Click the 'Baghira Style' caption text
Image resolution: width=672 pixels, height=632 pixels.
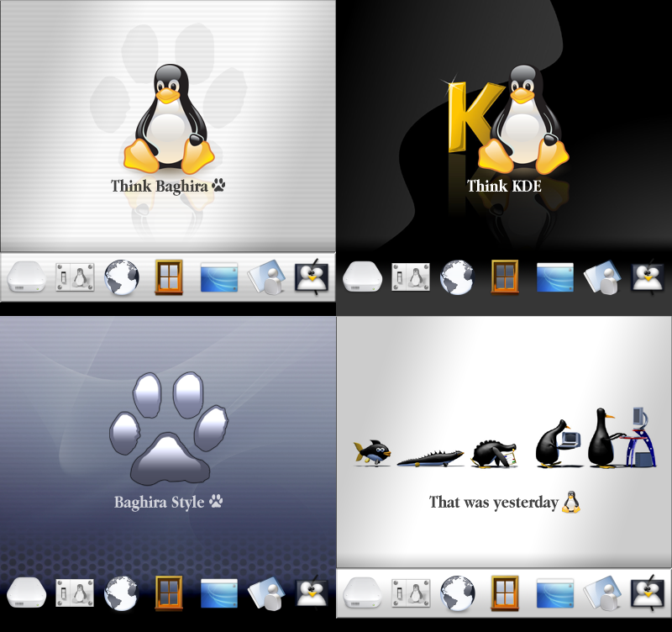(x=159, y=502)
